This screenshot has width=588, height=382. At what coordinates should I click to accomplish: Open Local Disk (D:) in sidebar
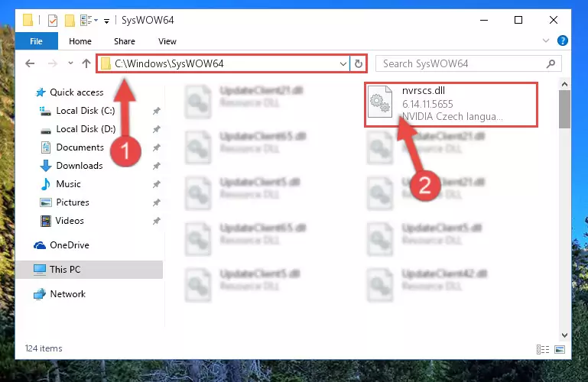86,129
